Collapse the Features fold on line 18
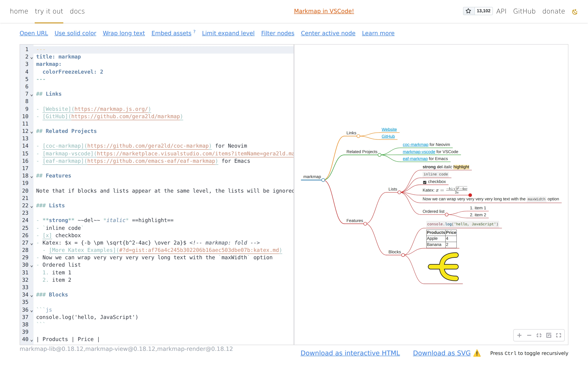The width and height of the screenshot is (588, 368). coord(32,177)
